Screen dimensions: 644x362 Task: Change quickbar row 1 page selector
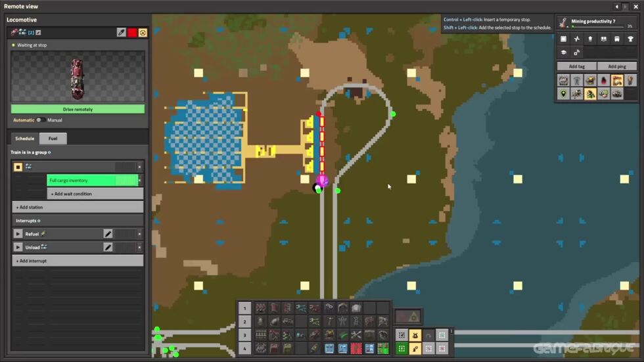(x=244, y=308)
